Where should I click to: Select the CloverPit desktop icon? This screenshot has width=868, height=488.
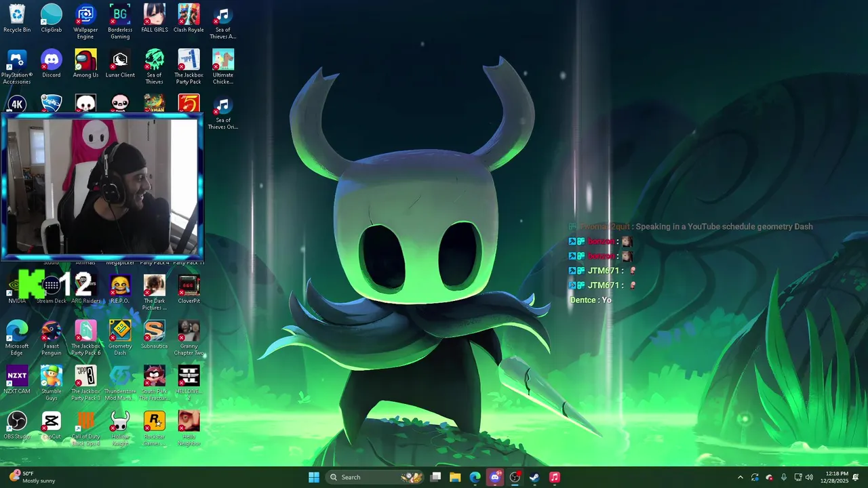[x=189, y=289]
